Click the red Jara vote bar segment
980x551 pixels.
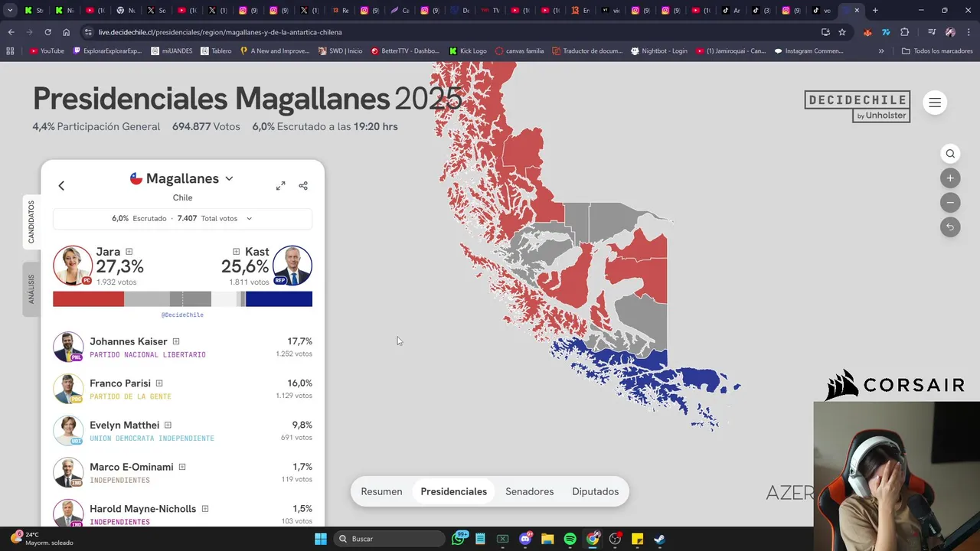coord(88,299)
